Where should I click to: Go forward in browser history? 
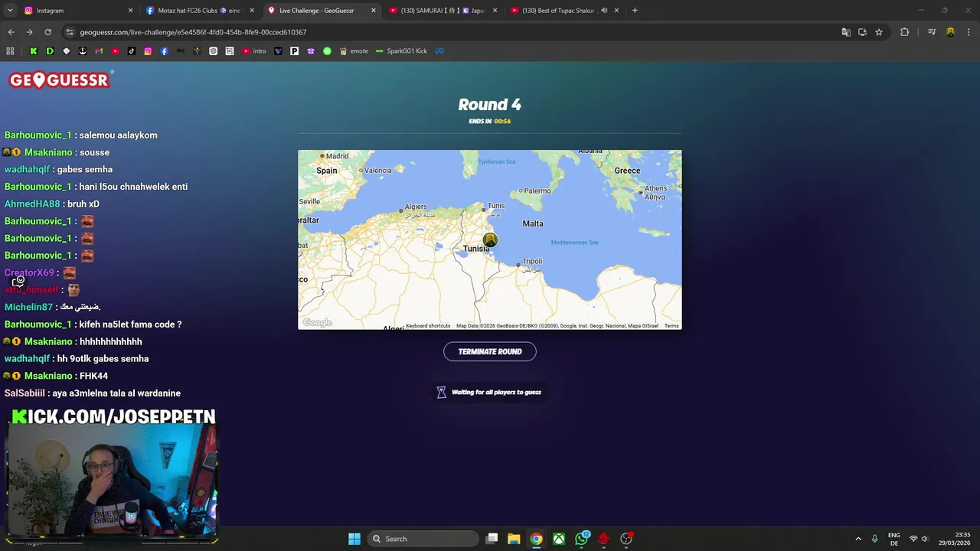point(29,32)
